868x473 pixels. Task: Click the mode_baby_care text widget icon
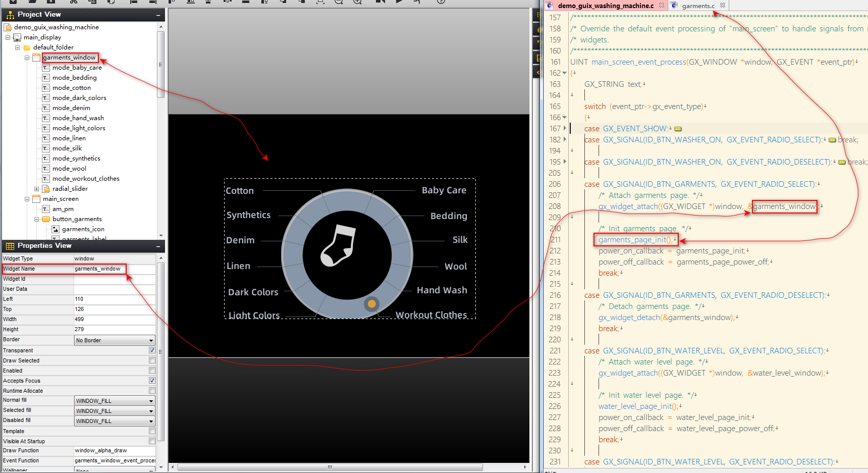(46, 68)
